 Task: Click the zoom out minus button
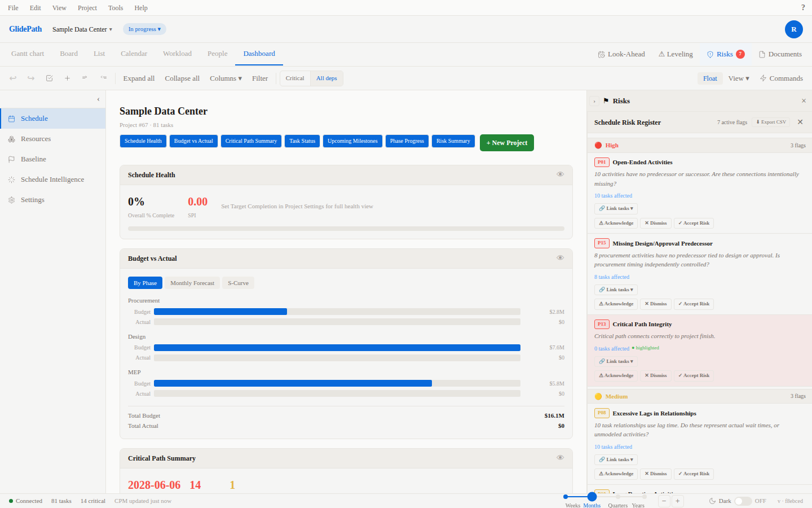664,501
